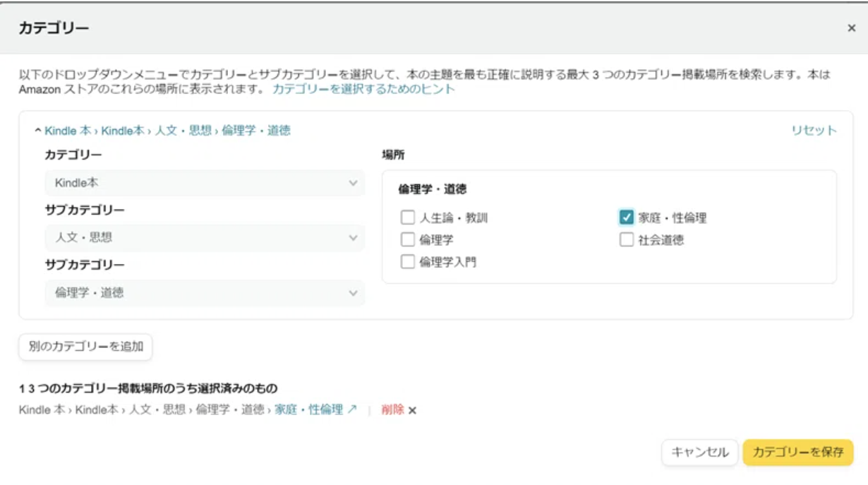
Task: Click the 別のカテゴリーを追加 button
Action: [x=85, y=347]
